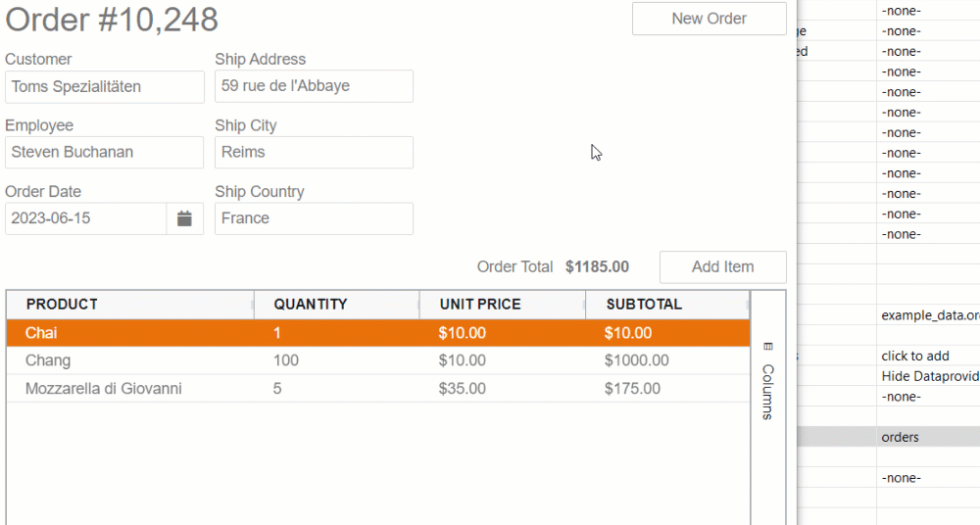
Task: Click the SUBTOTAL column header
Action: point(643,305)
